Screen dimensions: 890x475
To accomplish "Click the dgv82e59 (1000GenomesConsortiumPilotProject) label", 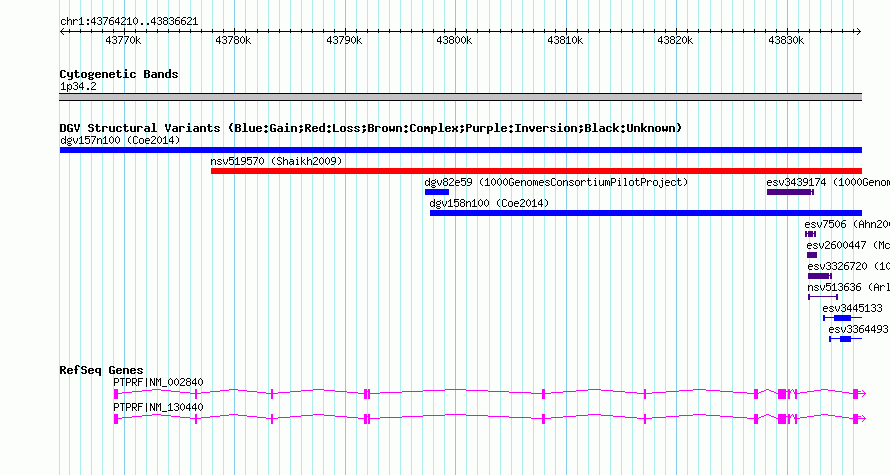I will [556, 182].
